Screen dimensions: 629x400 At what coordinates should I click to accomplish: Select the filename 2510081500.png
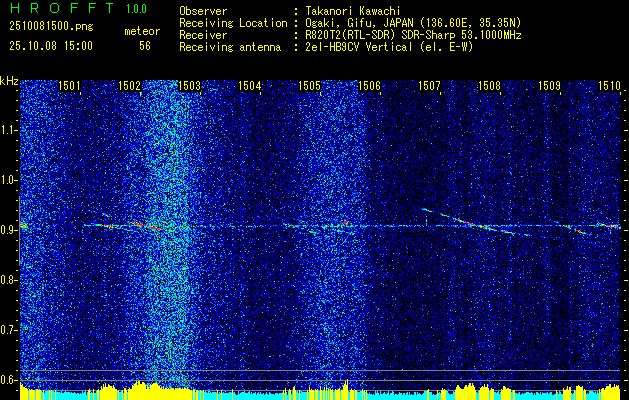[x=51, y=27]
